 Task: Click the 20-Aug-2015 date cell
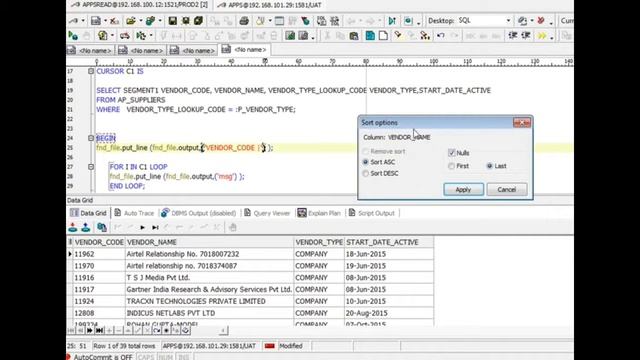pos(389,313)
